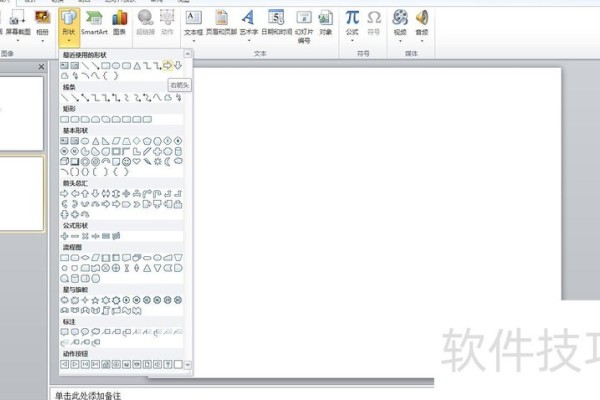Open the Equation (公式) dropdown

tap(352, 26)
